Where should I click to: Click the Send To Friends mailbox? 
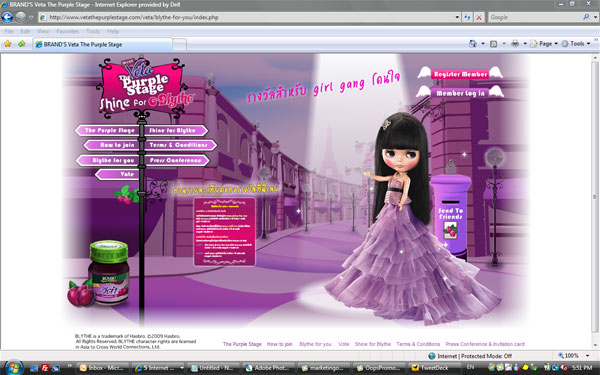pos(451,216)
